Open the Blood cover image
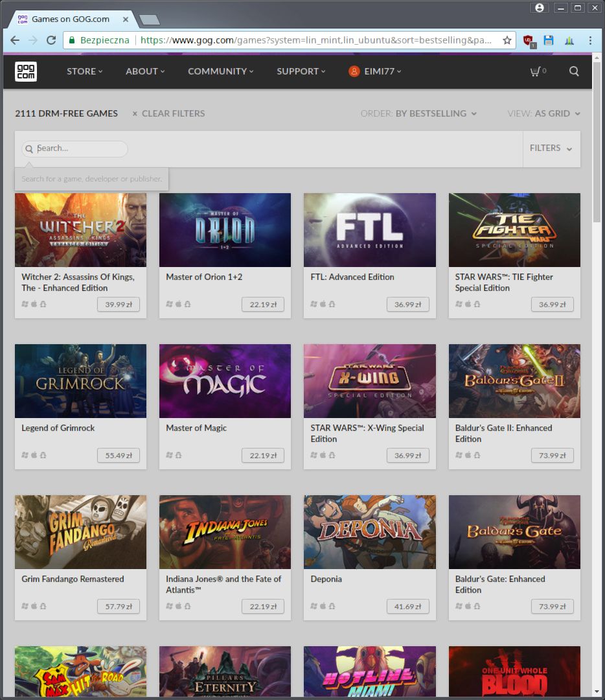Screen dimensions: 605x700 coord(514,671)
